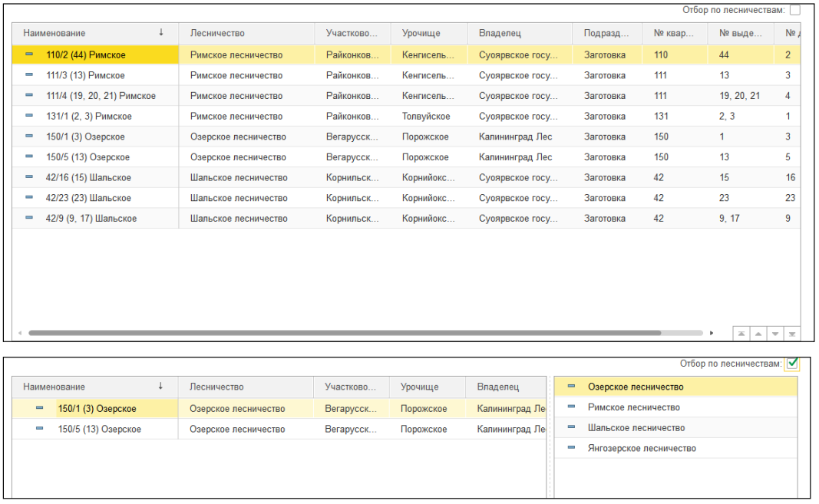Click the sort arrow in lower Наименование header

pyautogui.click(x=160, y=387)
